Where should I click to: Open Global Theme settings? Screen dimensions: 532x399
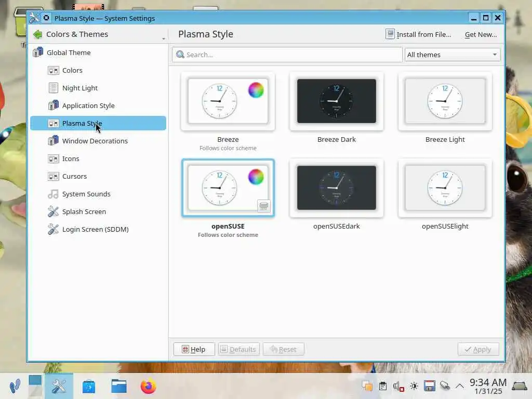point(98,52)
